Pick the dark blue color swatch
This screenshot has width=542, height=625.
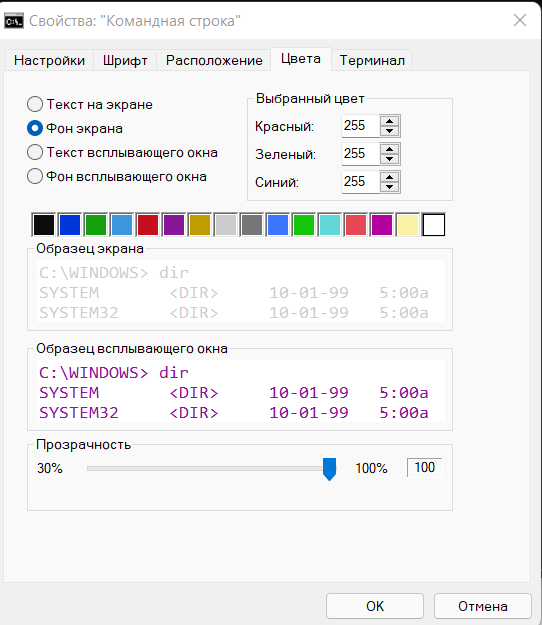coord(70,225)
